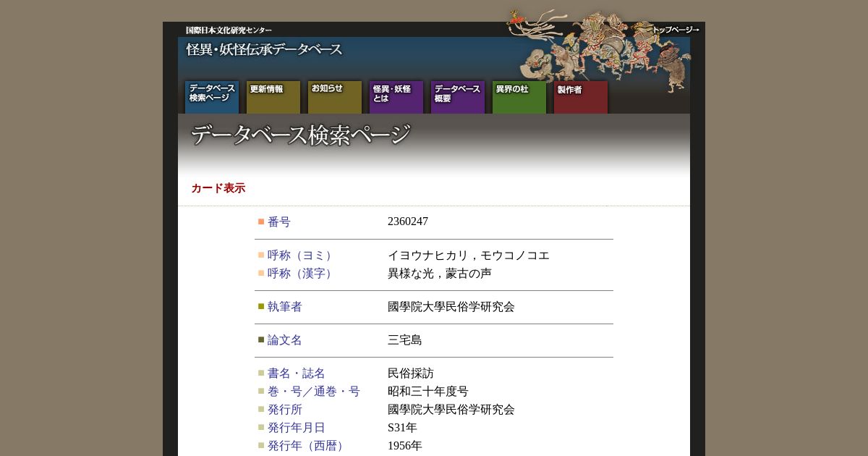Click the 発行年月日 field label
This screenshot has height=456, width=868.
pos(297,428)
